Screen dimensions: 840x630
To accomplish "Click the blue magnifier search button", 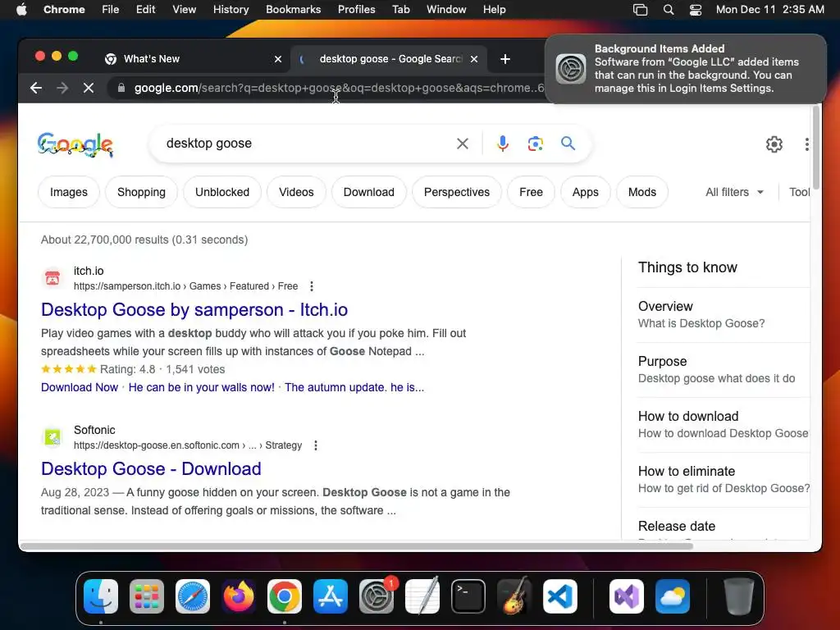I will (x=568, y=143).
